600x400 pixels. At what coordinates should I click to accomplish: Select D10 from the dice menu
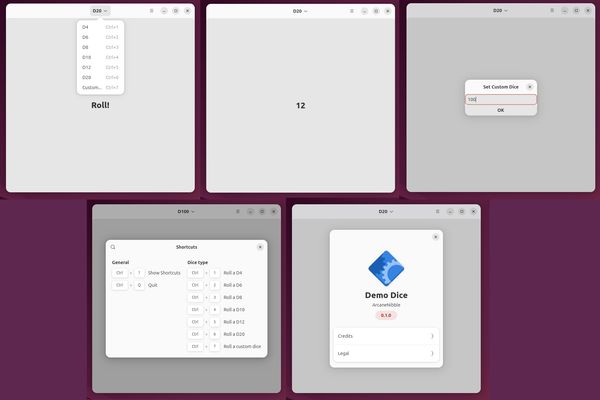100,57
